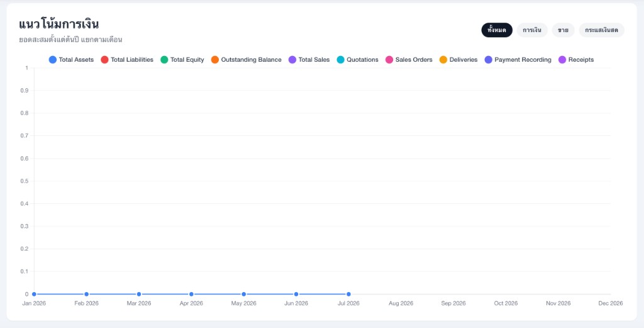Toggle the Sales Orders legend series
The height and width of the screenshot is (328, 644).
tap(409, 60)
